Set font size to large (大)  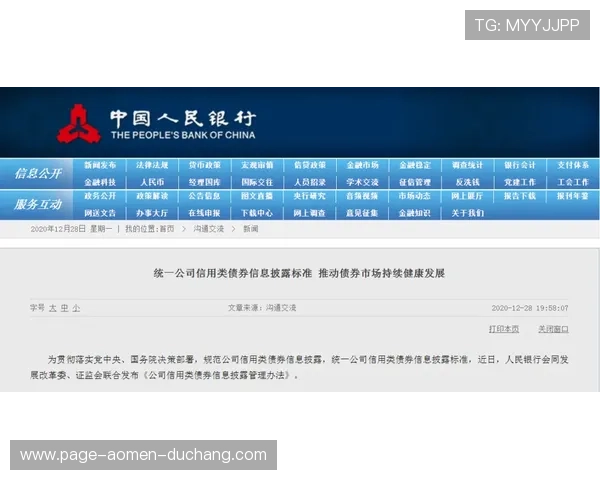(53, 308)
